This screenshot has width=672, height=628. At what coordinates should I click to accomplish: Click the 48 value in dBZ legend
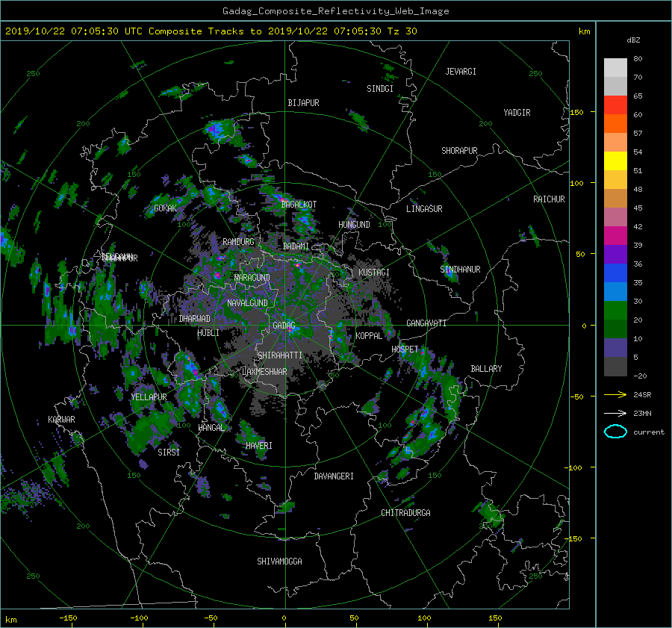pos(638,189)
